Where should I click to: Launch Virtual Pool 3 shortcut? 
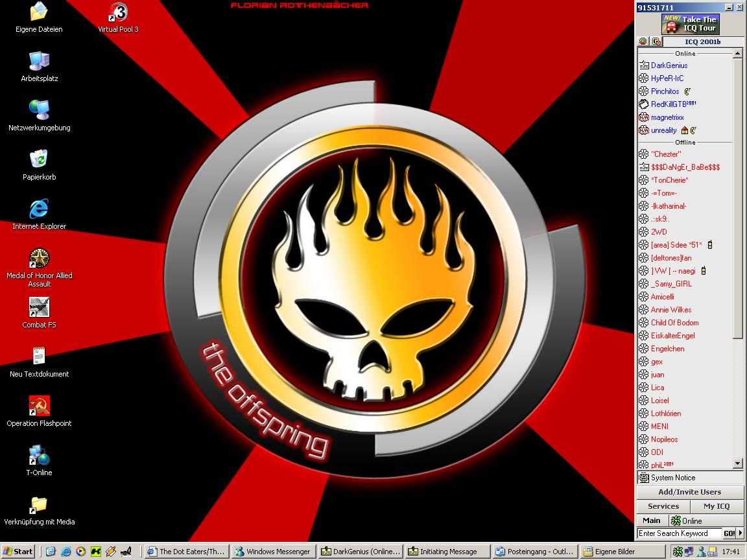[118, 17]
